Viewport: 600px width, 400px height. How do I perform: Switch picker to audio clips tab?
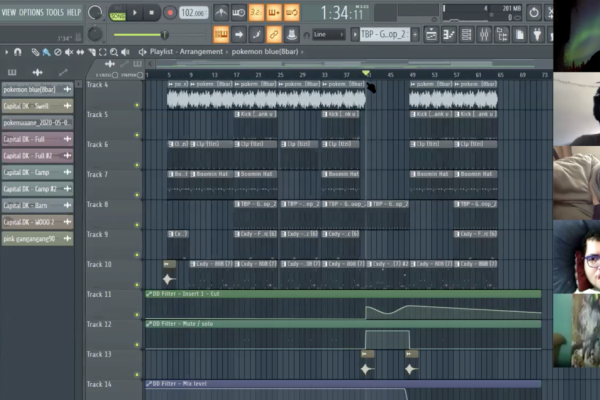pyautogui.click(x=38, y=72)
